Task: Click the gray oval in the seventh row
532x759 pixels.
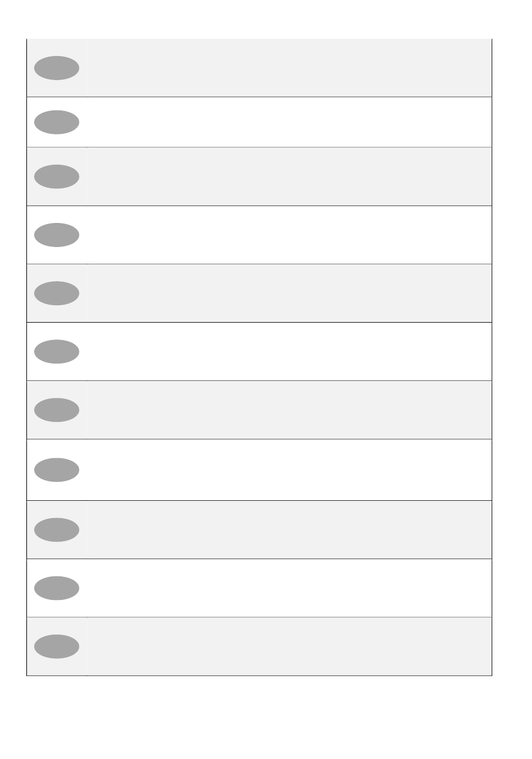Action: (57, 410)
